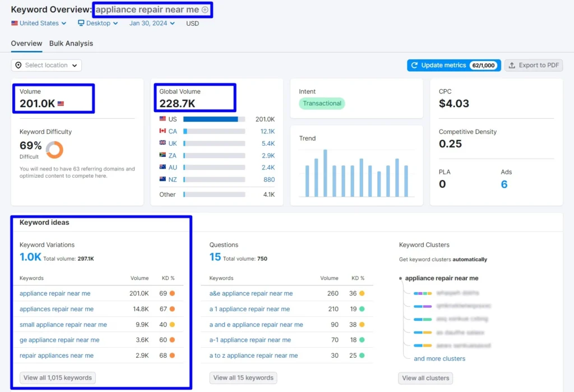Click the 62/1,000 metrics counter badge
The width and height of the screenshot is (574, 392).
[483, 65]
